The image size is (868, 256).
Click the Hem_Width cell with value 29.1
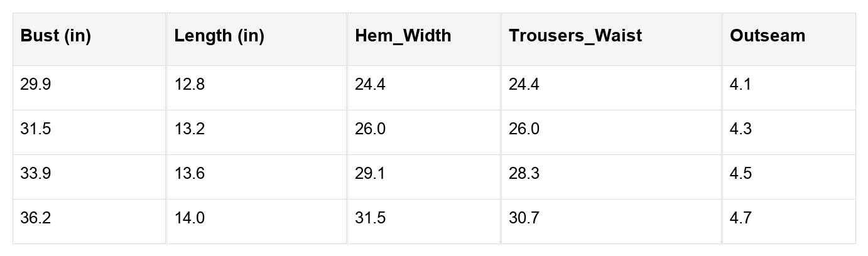coord(370,173)
